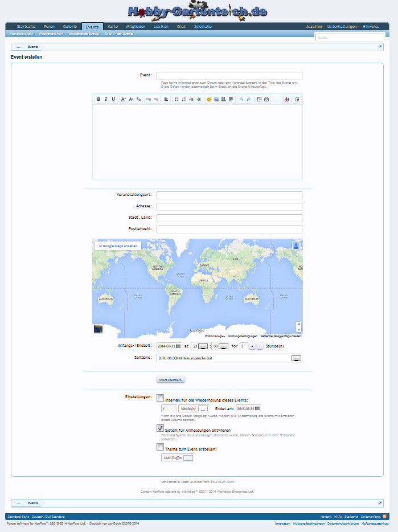Open the Foren tab
Screen dimensions: 398x532
pyautogui.click(x=49, y=26)
